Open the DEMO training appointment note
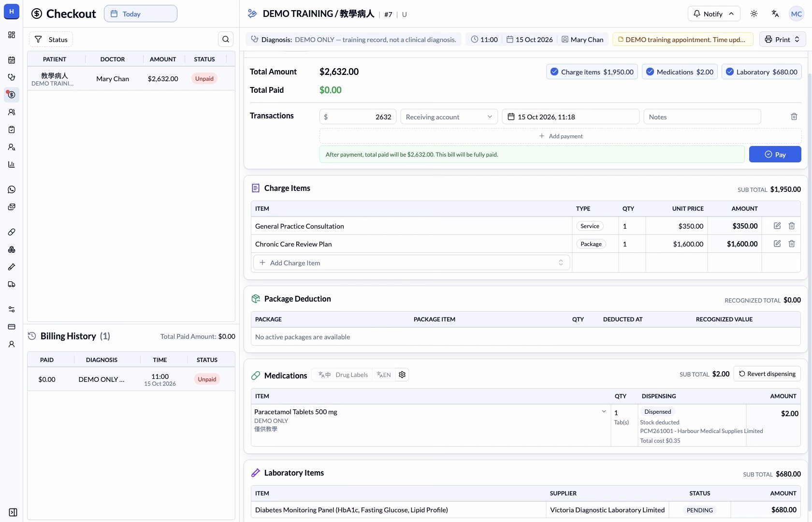 tap(683, 39)
